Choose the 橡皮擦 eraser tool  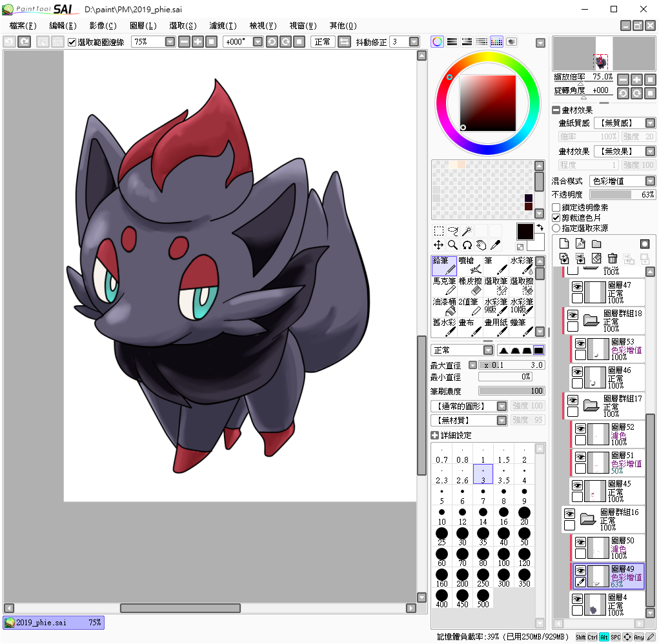point(471,286)
